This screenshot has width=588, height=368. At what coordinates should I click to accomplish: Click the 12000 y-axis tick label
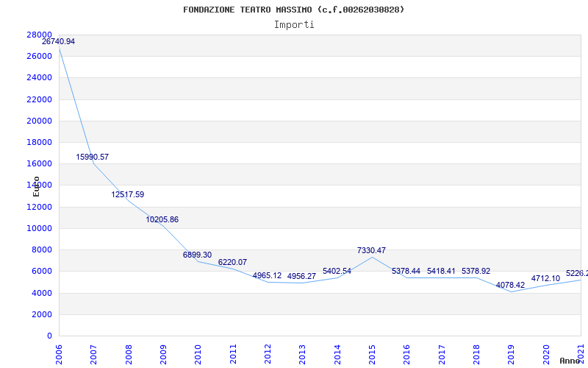pos(39,207)
